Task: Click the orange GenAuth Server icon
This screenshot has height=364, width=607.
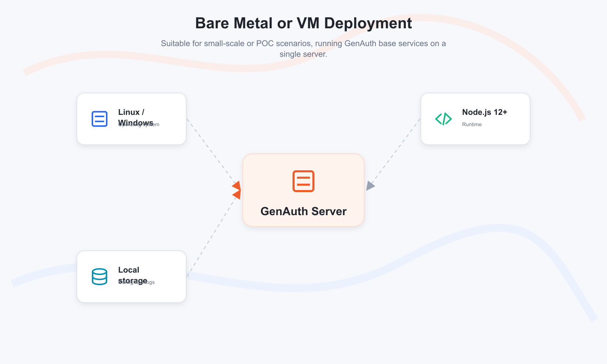Action: coord(303,181)
